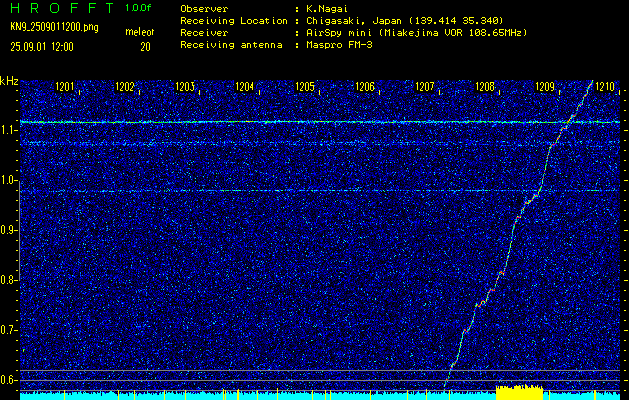Click the 1209 time marker
The image size is (629, 400).
pyautogui.click(x=545, y=86)
